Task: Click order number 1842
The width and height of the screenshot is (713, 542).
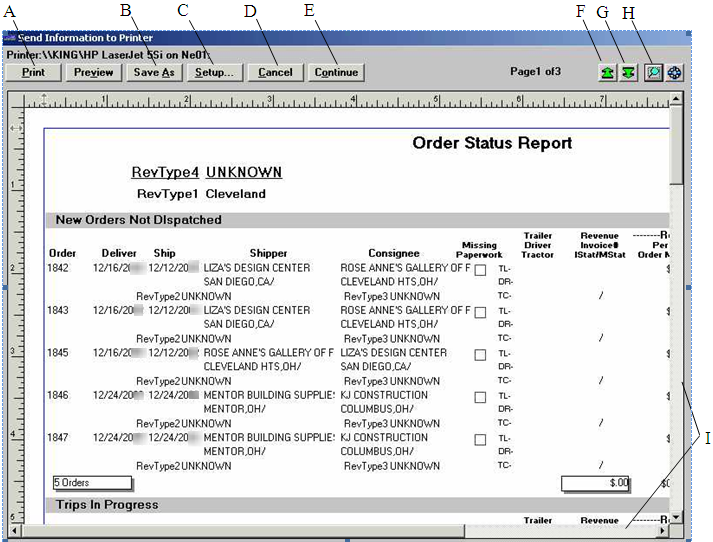Action: click(58, 268)
